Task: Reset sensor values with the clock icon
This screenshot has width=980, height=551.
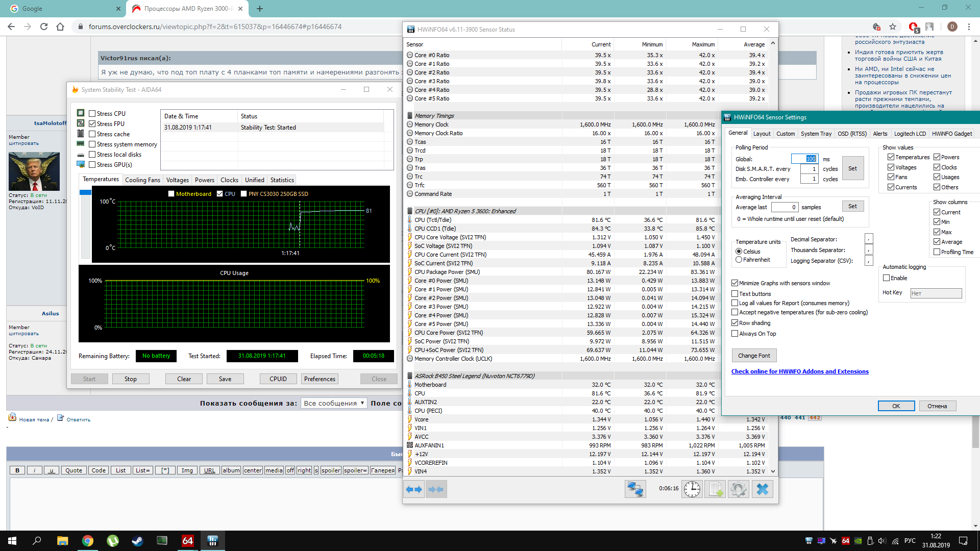Action: (692, 489)
